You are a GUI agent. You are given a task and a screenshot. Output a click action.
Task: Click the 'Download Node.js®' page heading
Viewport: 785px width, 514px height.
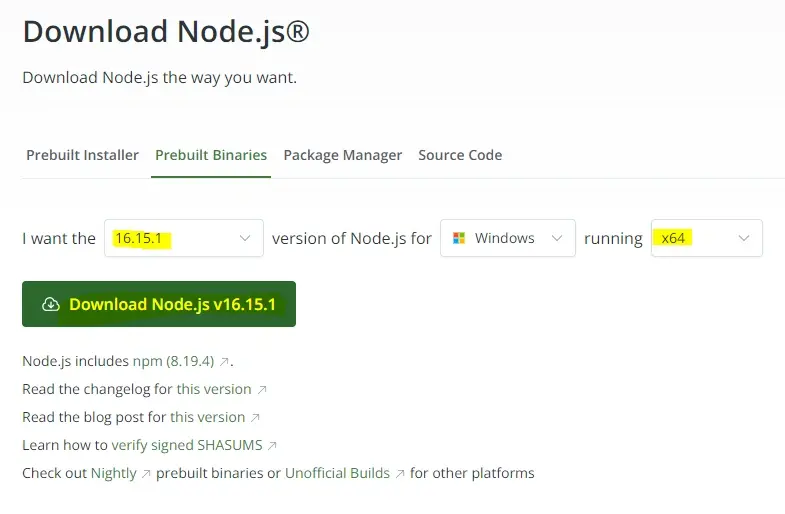click(x=166, y=32)
